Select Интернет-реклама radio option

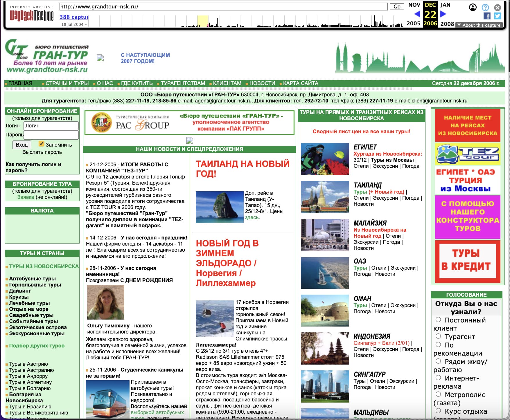[438, 378]
